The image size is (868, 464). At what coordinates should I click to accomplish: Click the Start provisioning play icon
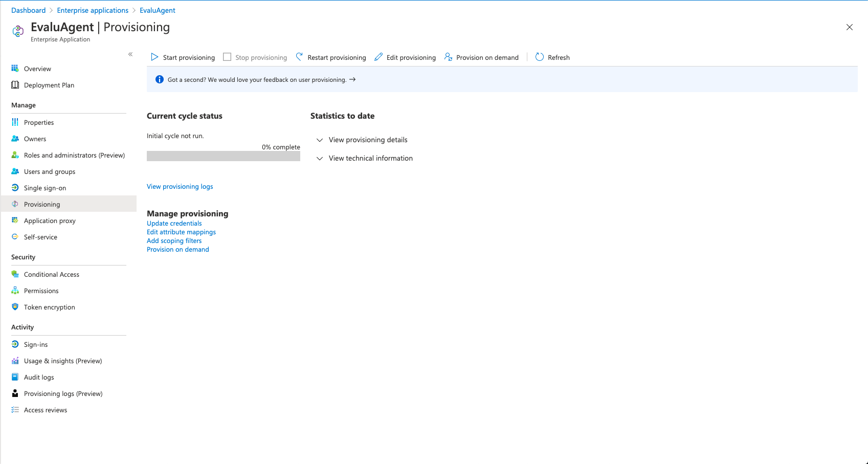coord(154,57)
